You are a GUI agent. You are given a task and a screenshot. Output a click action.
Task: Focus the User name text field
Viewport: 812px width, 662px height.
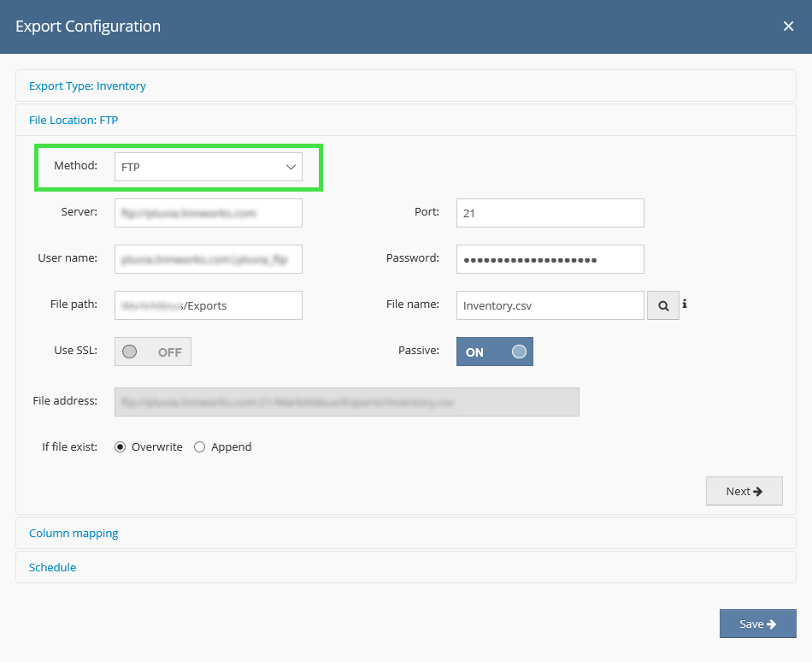[x=209, y=259]
